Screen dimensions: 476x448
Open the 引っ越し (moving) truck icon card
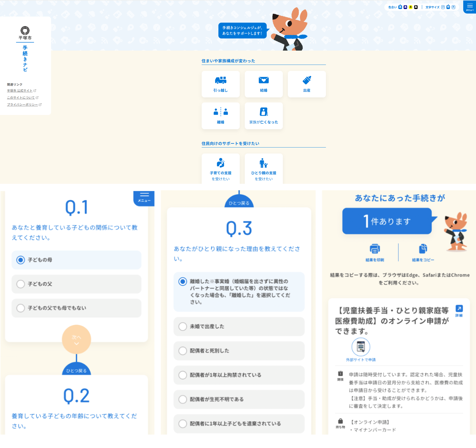pyautogui.click(x=220, y=80)
